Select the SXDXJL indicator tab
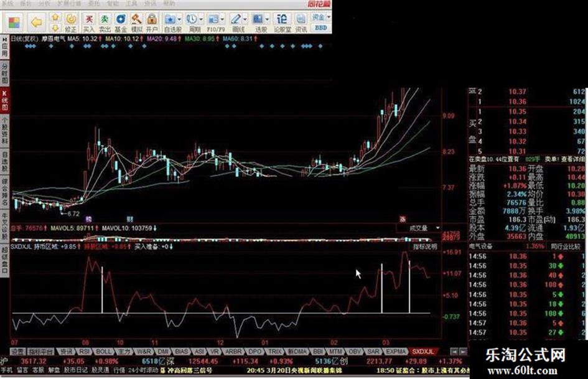 422,352
